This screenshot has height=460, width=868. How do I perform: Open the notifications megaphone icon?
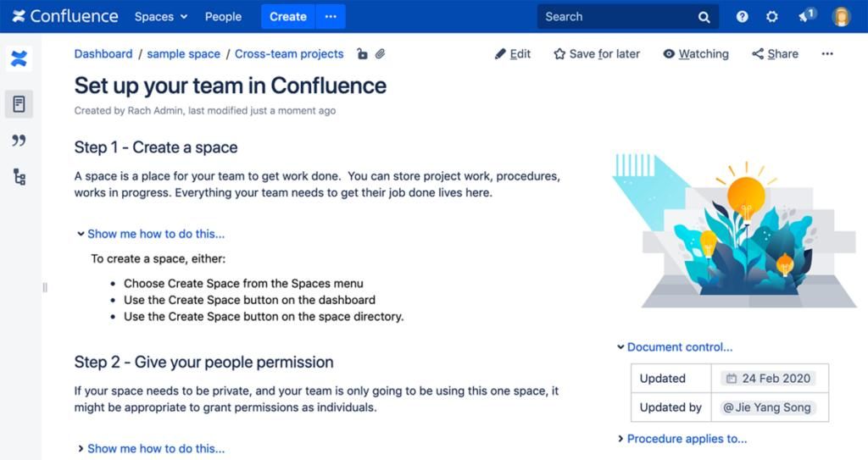pyautogui.click(x=805, y=16)
